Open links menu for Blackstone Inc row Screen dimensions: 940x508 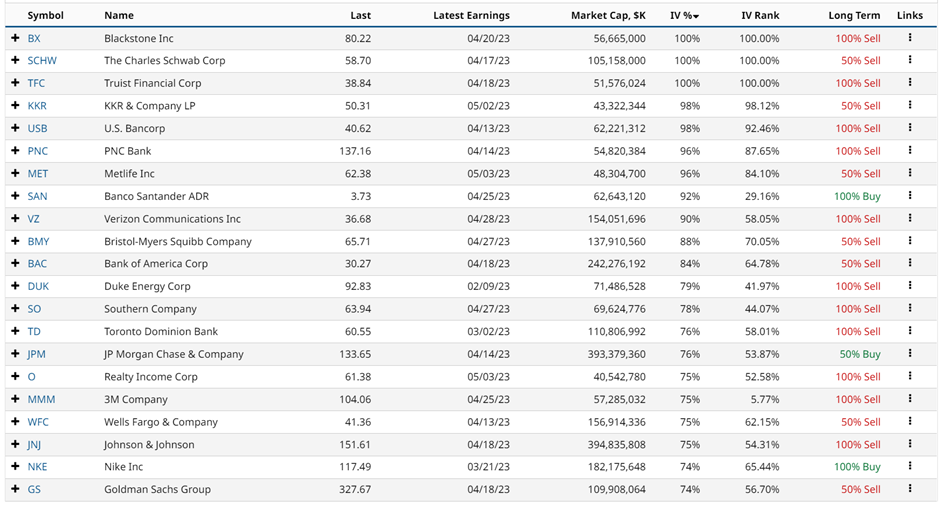(x=910, y=38)
